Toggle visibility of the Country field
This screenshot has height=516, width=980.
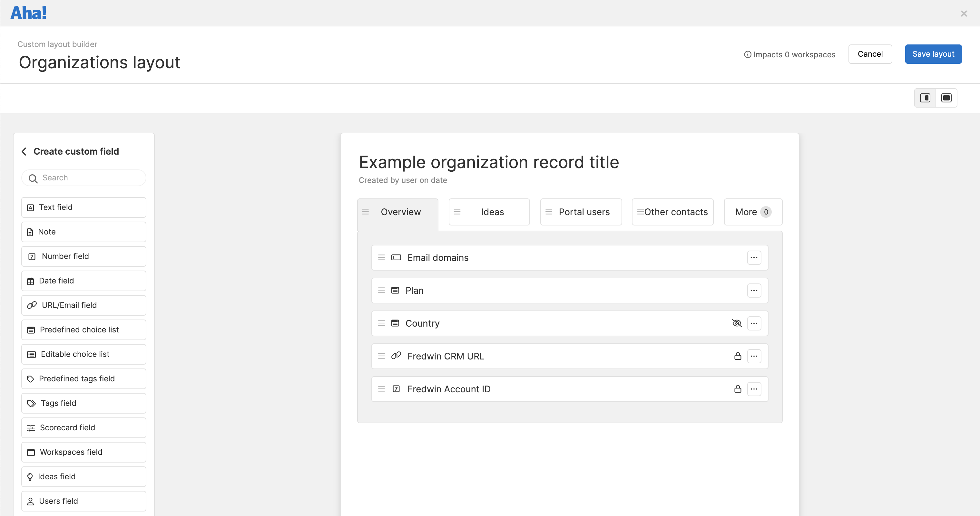[737, 323]
